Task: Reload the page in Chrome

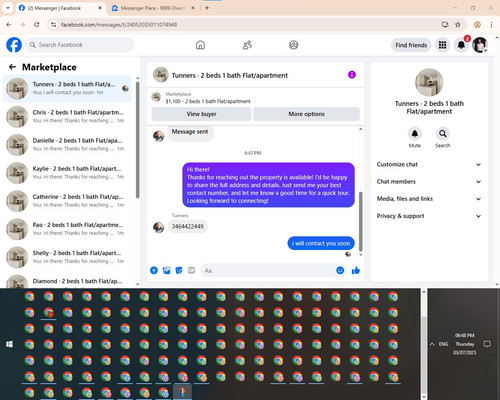Action: [x=37, y=25]
